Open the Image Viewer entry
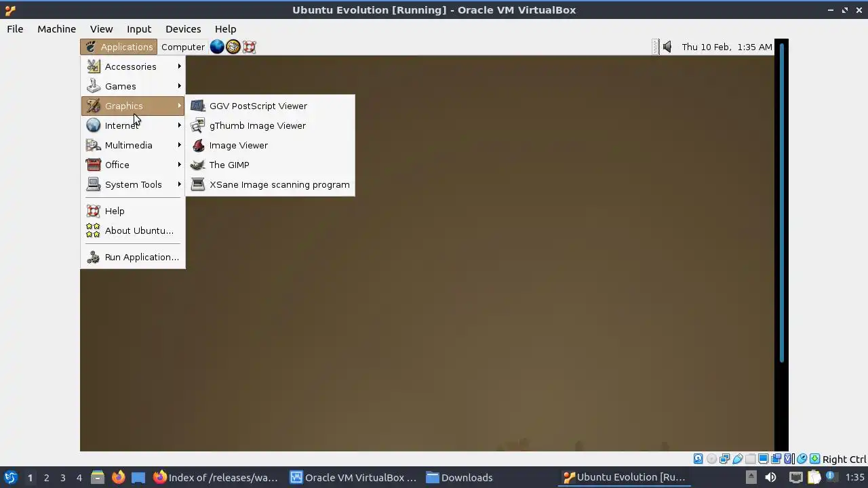The image size is (868, 488). [270, 145]
